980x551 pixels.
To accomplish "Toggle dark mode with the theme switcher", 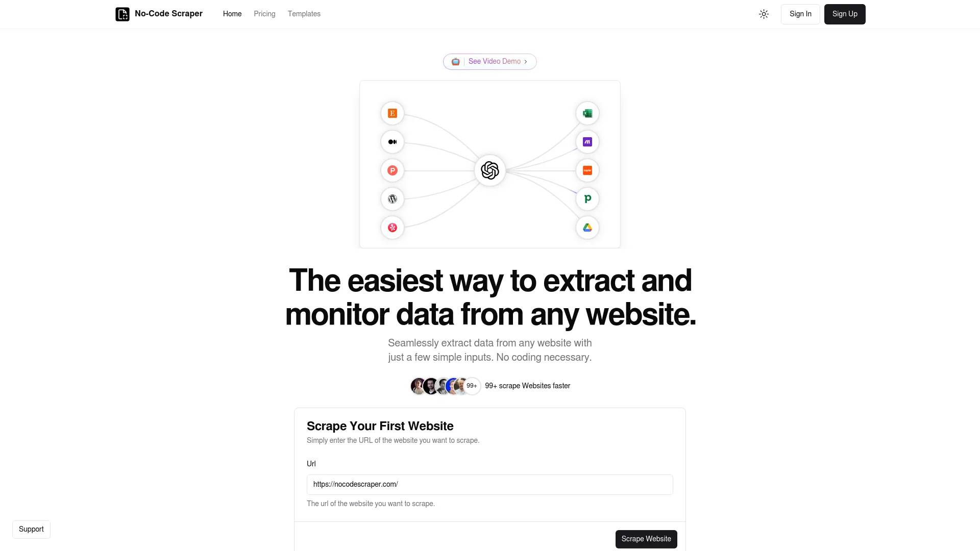I will tap(763, 14).
